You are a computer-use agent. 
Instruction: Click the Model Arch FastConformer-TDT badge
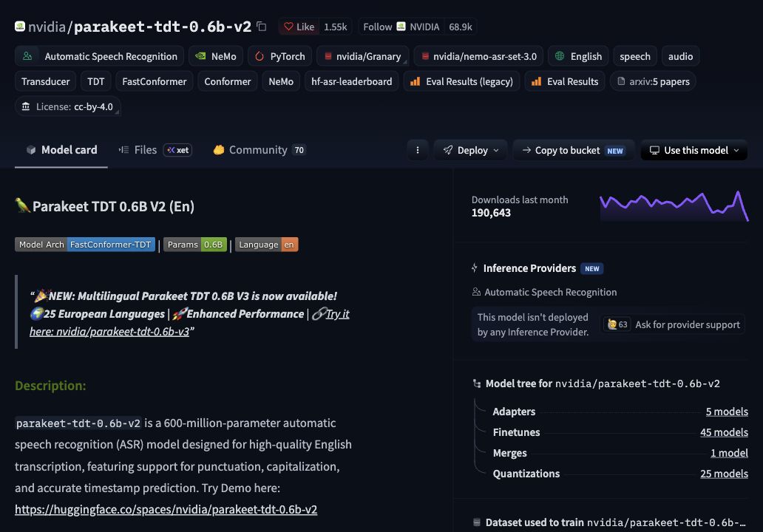[x=85, y=245]
